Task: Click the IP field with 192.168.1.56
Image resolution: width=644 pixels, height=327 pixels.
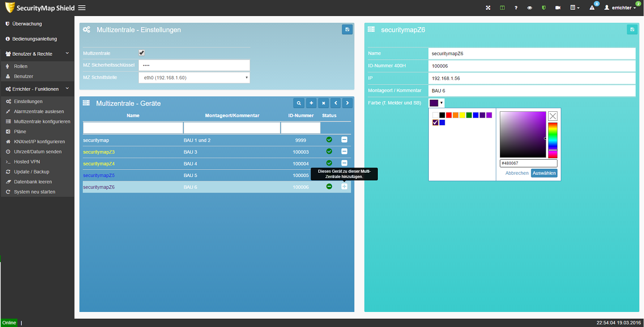Action: [x=532, y=78]
